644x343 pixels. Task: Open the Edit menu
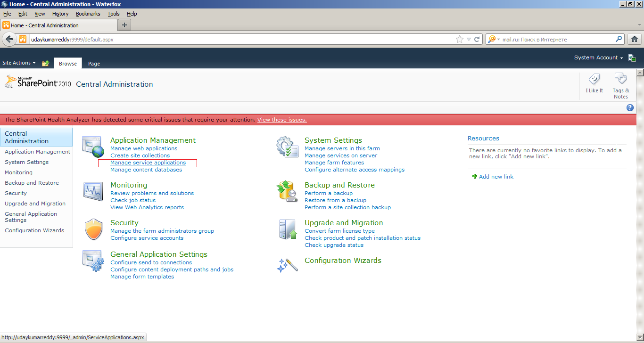(23, 14)
